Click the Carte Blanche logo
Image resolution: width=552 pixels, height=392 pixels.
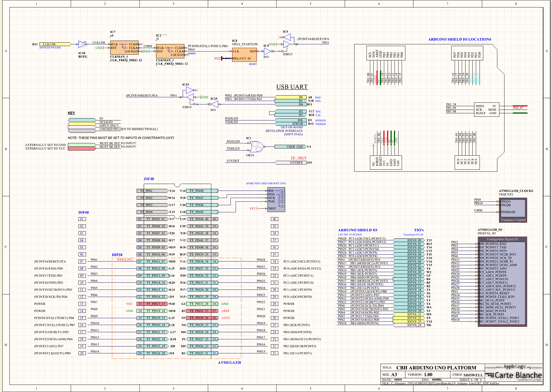[514, 375]
